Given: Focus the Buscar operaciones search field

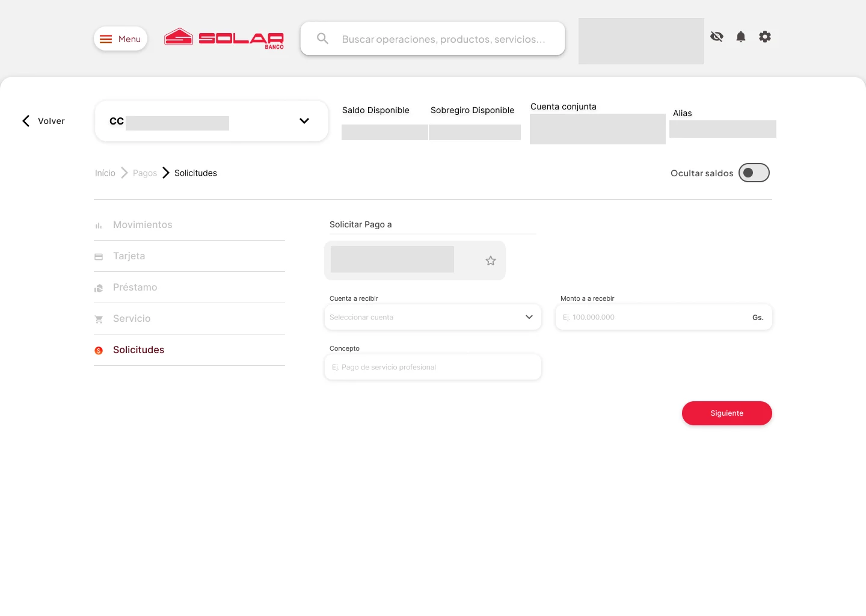Looking at the screenshot, I should (x=432, y=39).
